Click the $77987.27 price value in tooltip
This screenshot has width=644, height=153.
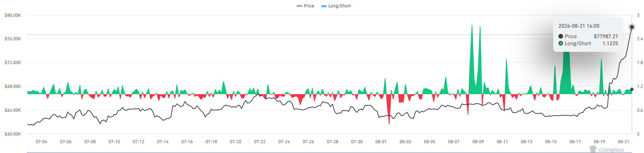pyautogui.click(x=606, y=36)
